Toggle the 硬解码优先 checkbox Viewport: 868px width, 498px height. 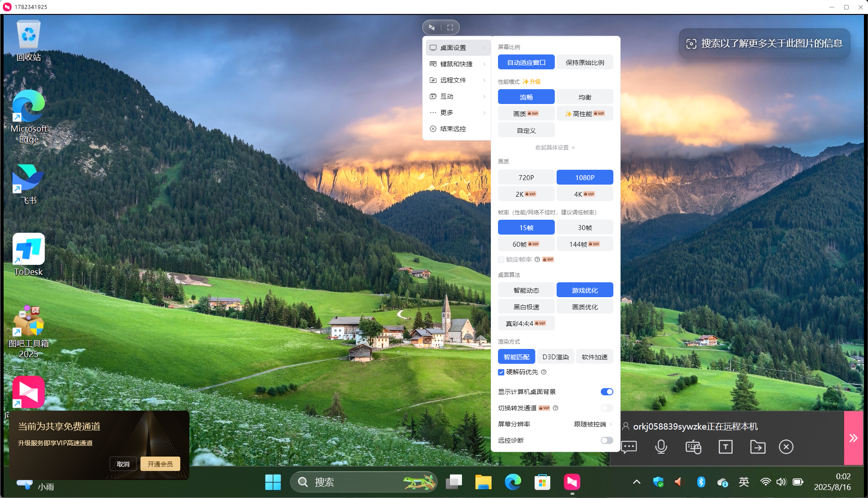(x=501, y=372)
